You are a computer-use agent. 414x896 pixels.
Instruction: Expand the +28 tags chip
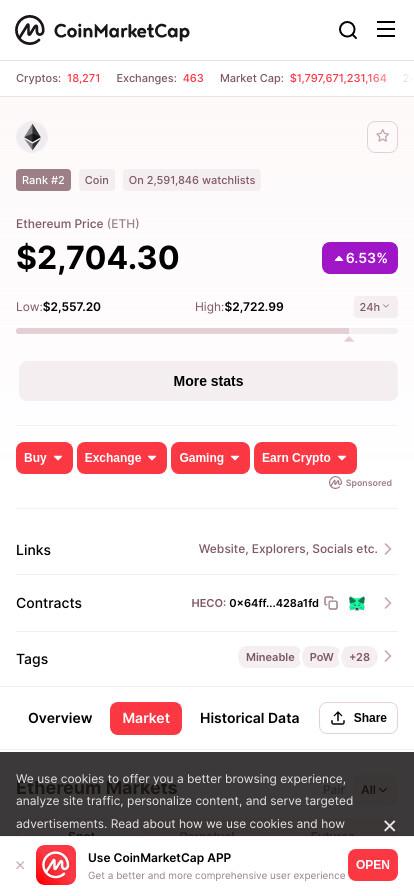(x=359, y=657)
